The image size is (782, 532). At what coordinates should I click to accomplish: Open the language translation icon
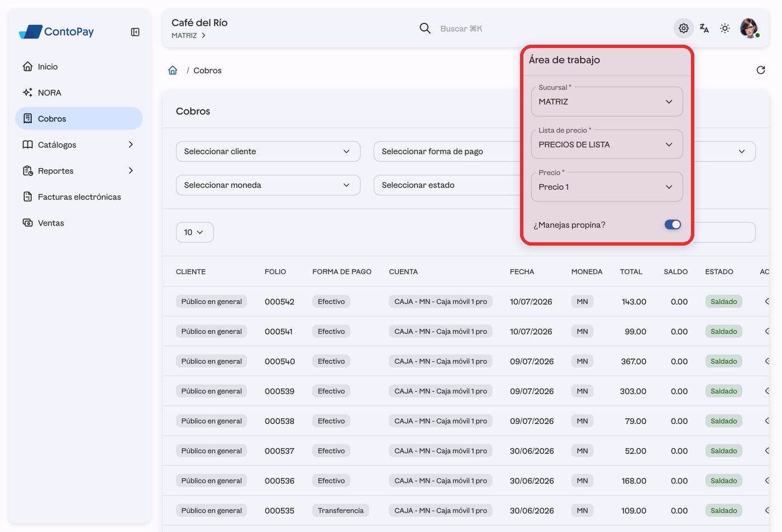coord(704,28)
